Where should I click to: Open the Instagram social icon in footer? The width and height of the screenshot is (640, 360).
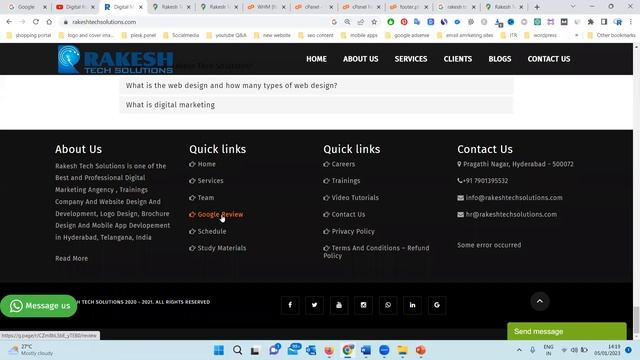pos(363,305)
